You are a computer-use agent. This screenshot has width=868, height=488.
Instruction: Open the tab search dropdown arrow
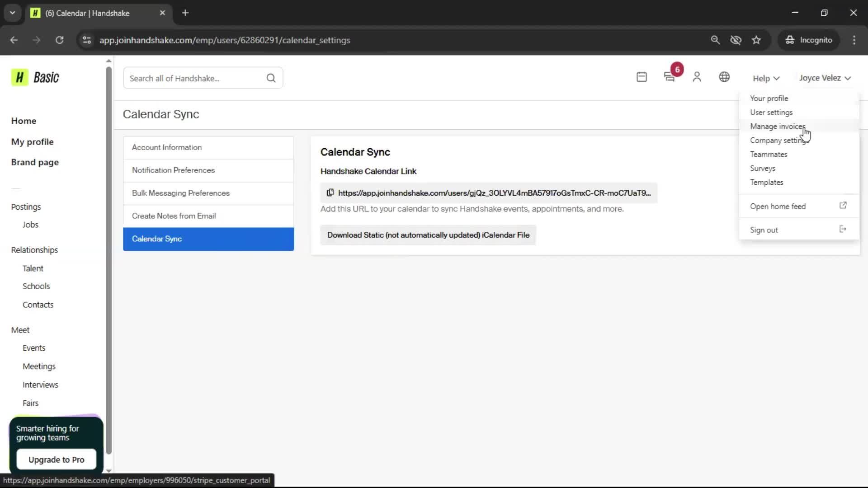tap(13, 13)
